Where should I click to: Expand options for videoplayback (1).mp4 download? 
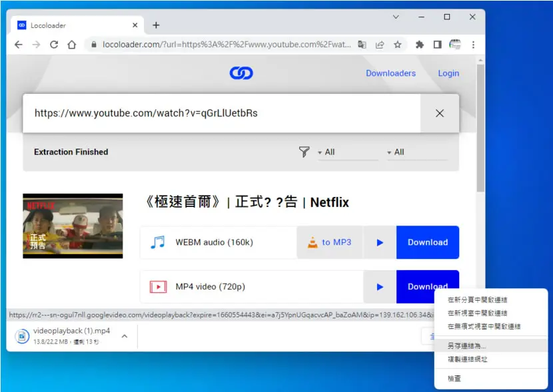click(125, 336)
